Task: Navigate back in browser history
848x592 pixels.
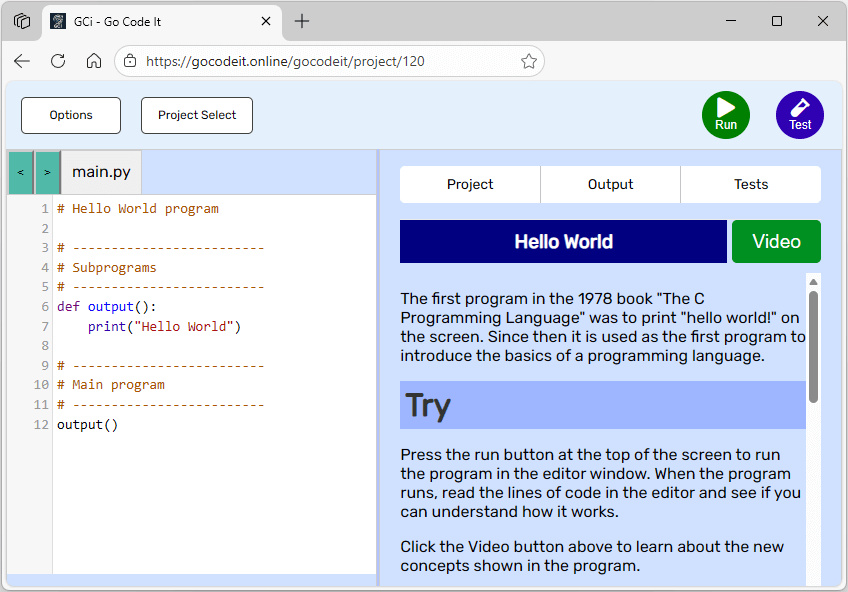Action: (x=22, y=61)
